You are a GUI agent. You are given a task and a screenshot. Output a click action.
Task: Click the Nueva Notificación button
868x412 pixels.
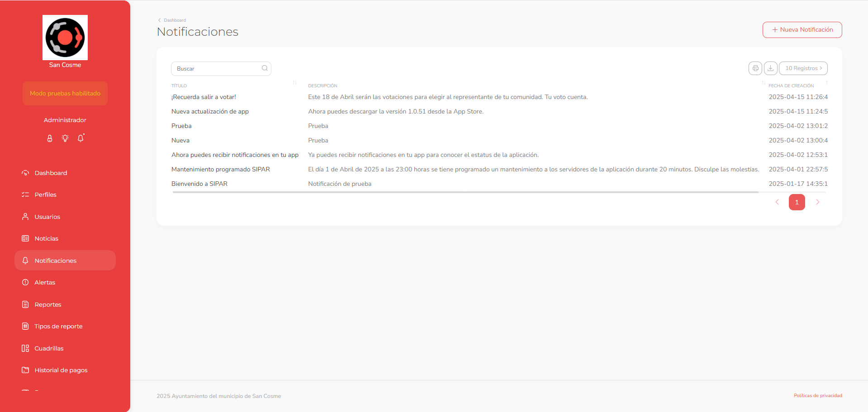(802, 30)
